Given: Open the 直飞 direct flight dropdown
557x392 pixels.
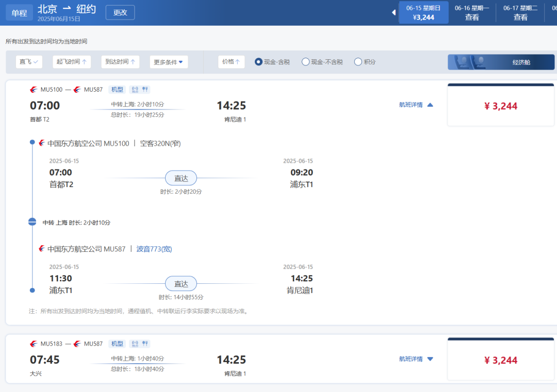Looking at the screenshot, I should click(x=29, y=62).
